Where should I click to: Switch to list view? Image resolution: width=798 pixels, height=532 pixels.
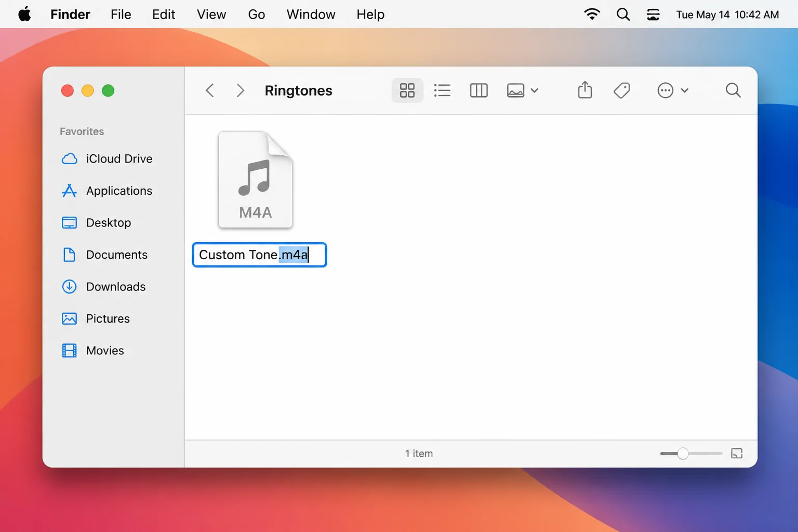442,90
